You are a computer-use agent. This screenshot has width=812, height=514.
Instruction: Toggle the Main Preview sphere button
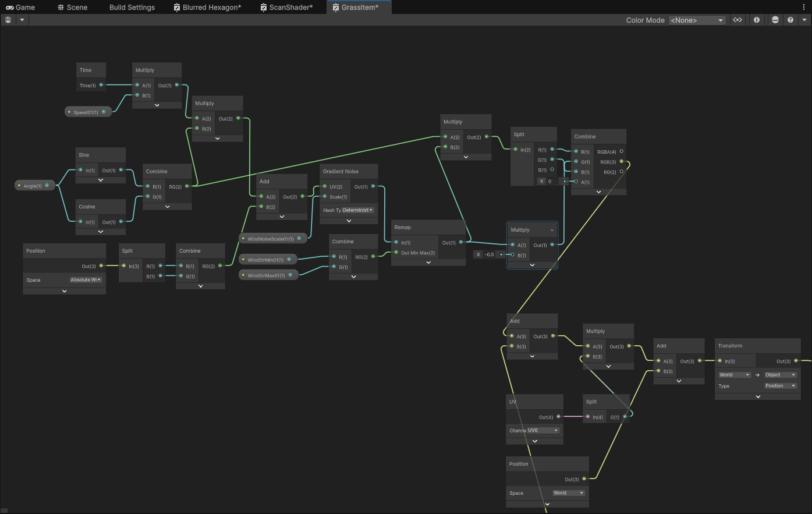(x=775, y=20)
